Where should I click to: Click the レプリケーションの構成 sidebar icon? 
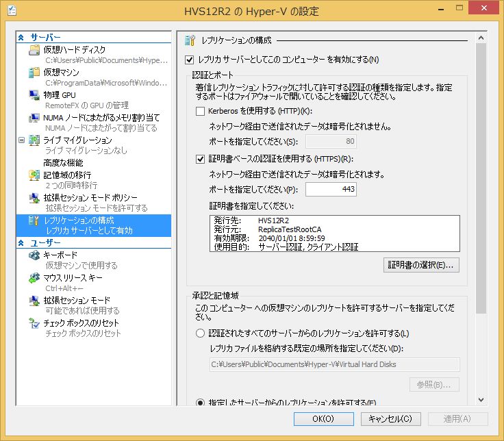pos(34,220)
